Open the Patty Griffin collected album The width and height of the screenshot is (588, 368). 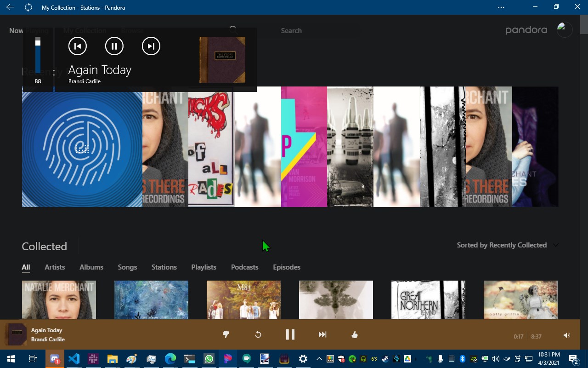tap(520, 300)
